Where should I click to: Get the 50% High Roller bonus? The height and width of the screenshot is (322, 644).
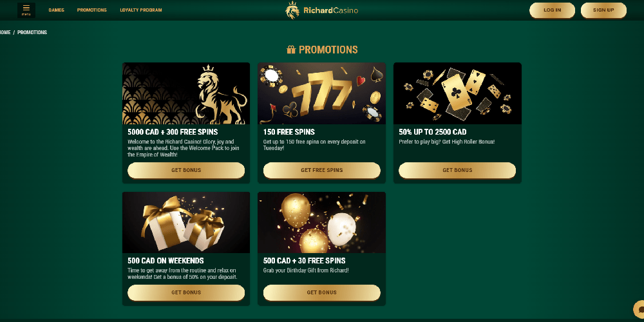click(x=457, y=170)
